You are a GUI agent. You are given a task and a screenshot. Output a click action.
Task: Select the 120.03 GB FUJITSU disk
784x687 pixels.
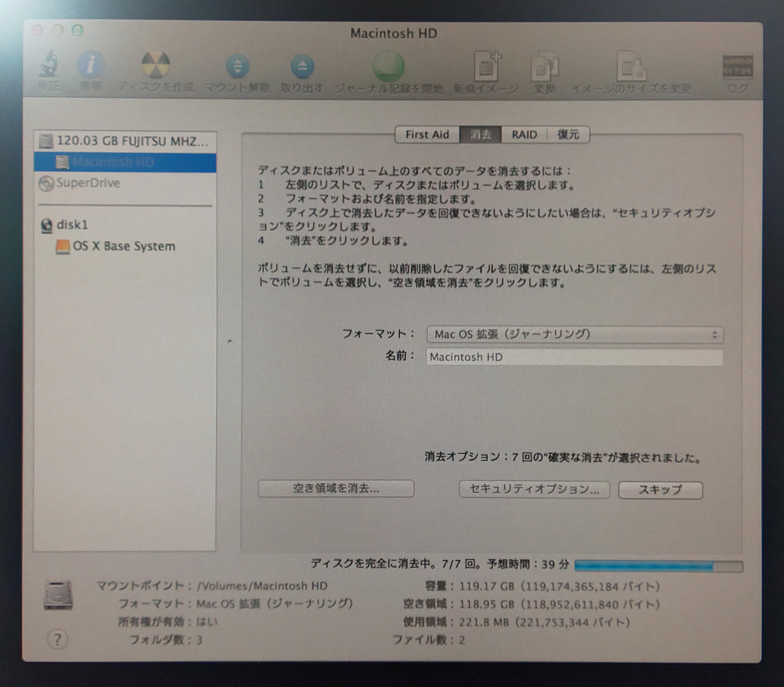tap(125, 141)
